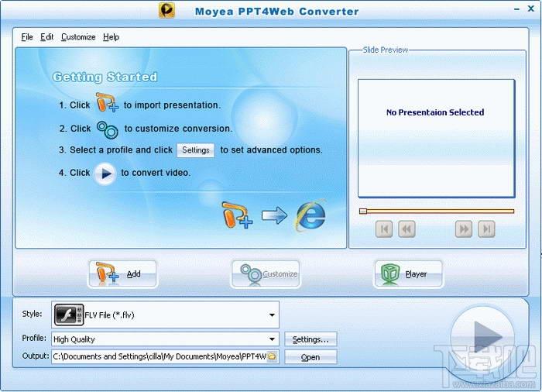Image resolution: width=542 pixels, height=392 pixels.
Task: Click the 'No Presentaion Selected' text
Action: click(435, 112)
